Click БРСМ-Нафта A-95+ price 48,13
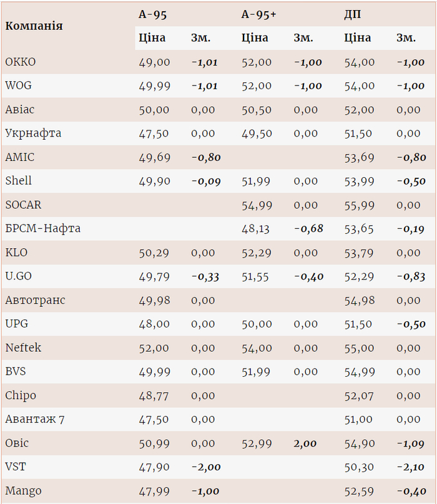 pyautogui.click(x=255, y=229)
